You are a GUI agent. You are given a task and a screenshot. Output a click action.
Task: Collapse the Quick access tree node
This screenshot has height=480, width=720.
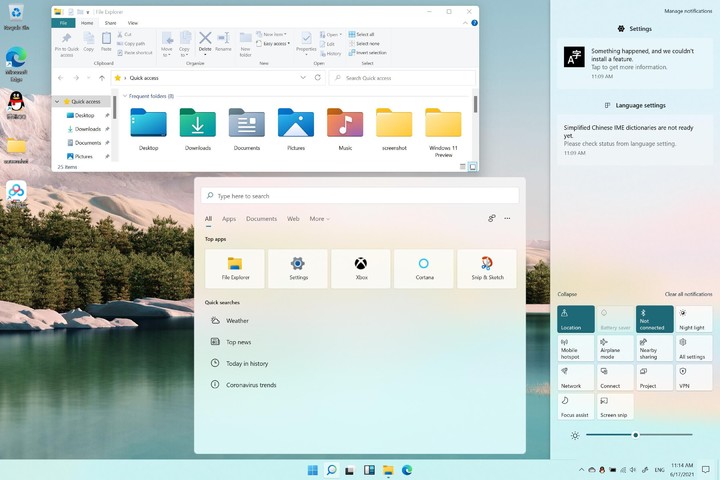[x=58, y=101]
